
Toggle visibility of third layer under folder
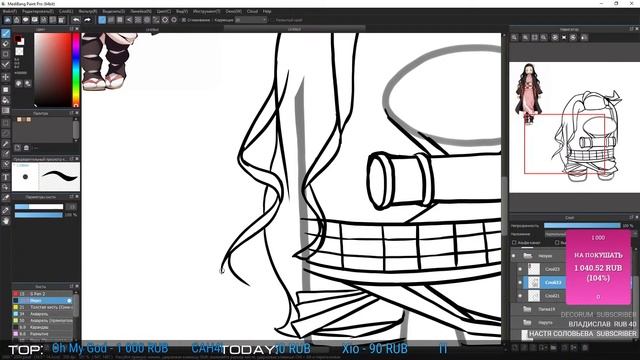520,295
